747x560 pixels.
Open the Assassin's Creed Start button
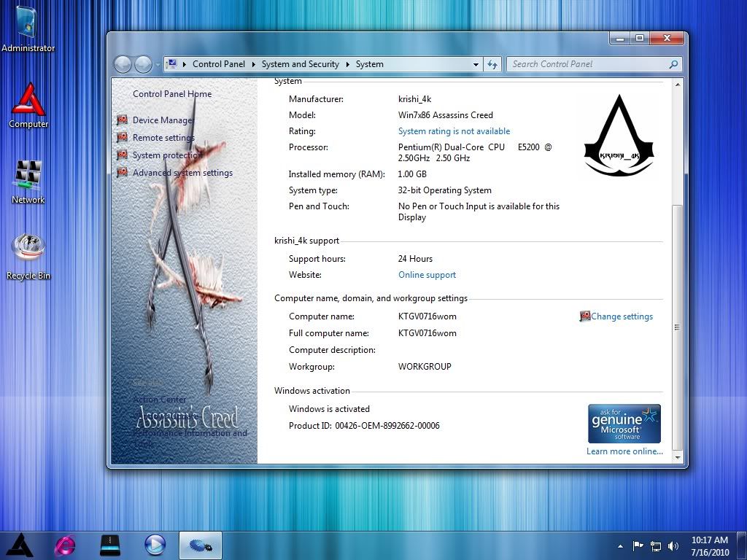20,545
